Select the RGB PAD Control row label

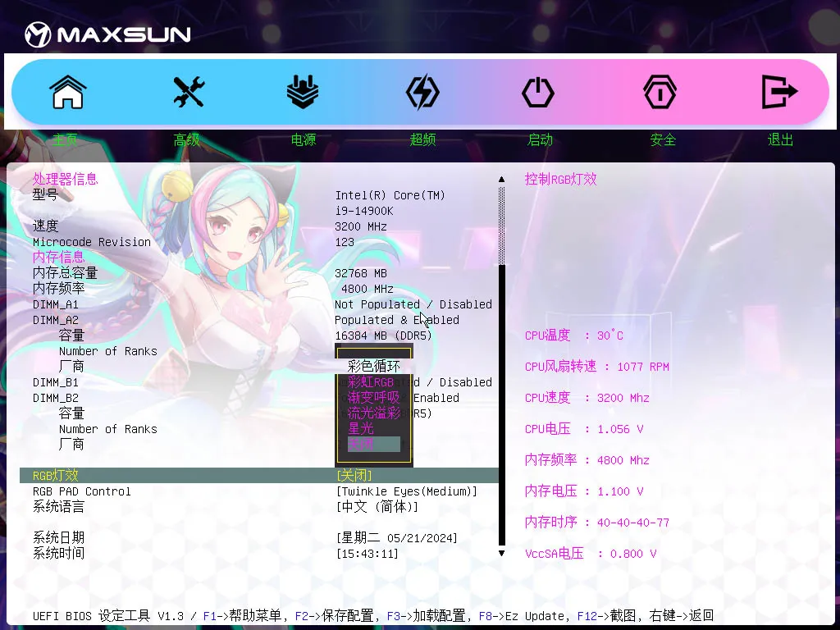coord(81,491)
